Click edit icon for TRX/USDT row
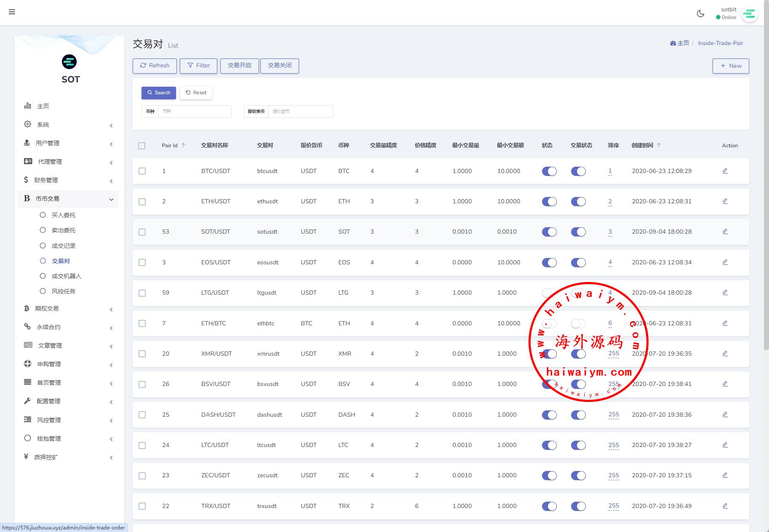This screenshot has width=769, height=532. click(x=725, y=506)
